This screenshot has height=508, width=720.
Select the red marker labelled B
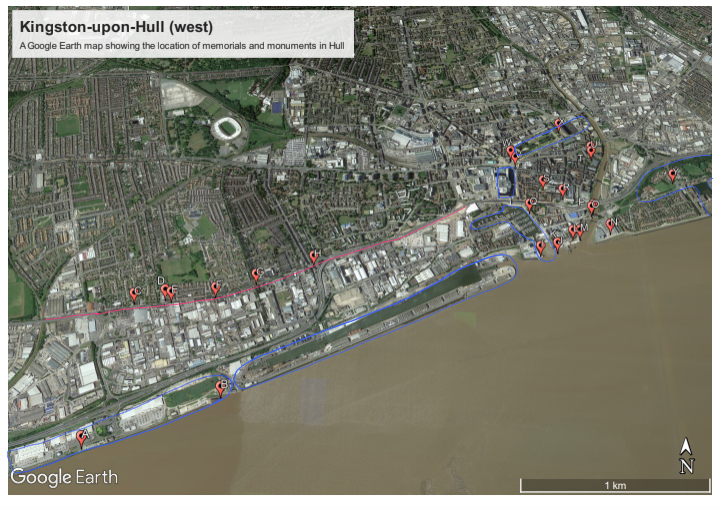(221, 389)
